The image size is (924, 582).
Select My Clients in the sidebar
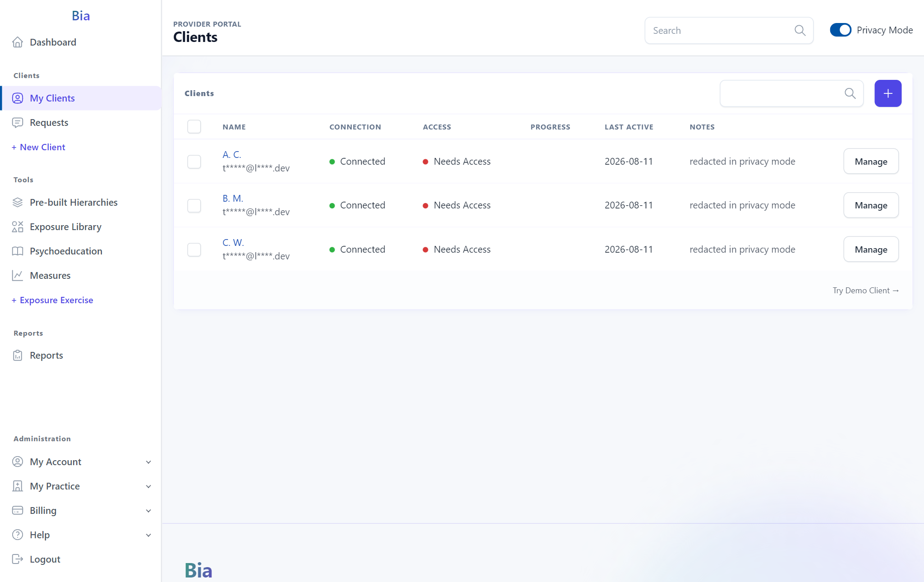tap(81, 98)
